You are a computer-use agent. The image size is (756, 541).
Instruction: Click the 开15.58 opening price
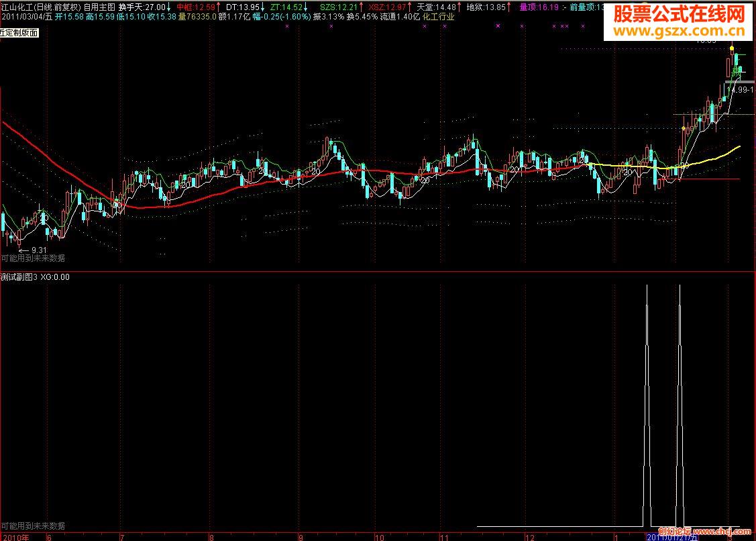[69, 17]
